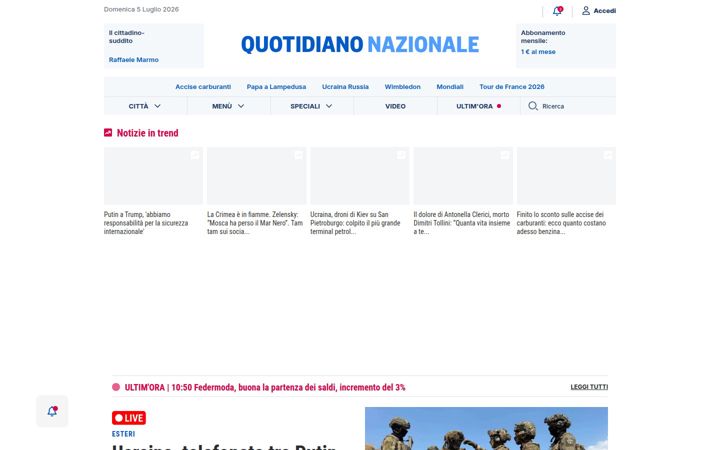The image size is (720, 450).
Task: Click the gallery icon on San Pietroburgo card
Action: point(401,155)
